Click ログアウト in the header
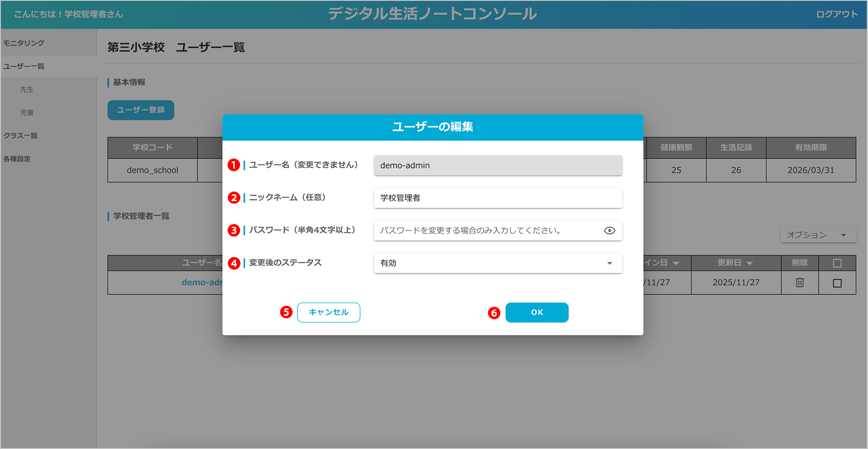Image resolution: width=868 pixels, height=449 pixels. (836, 14)
